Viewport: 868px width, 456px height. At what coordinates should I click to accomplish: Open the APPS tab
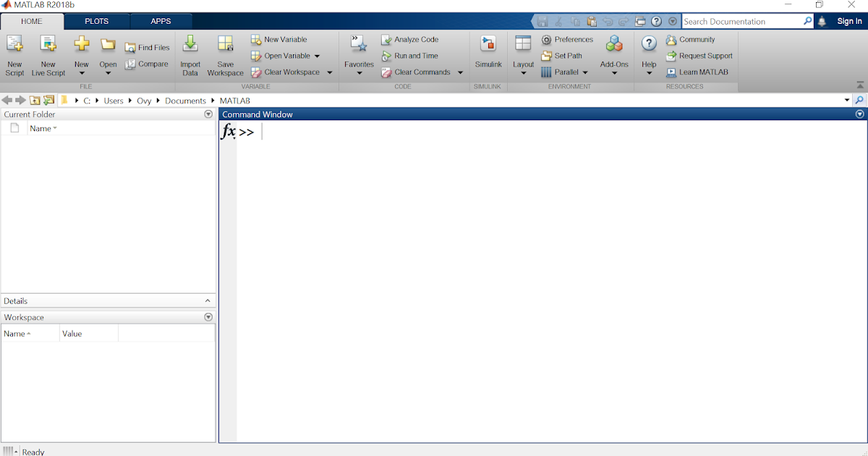[161, 21]
